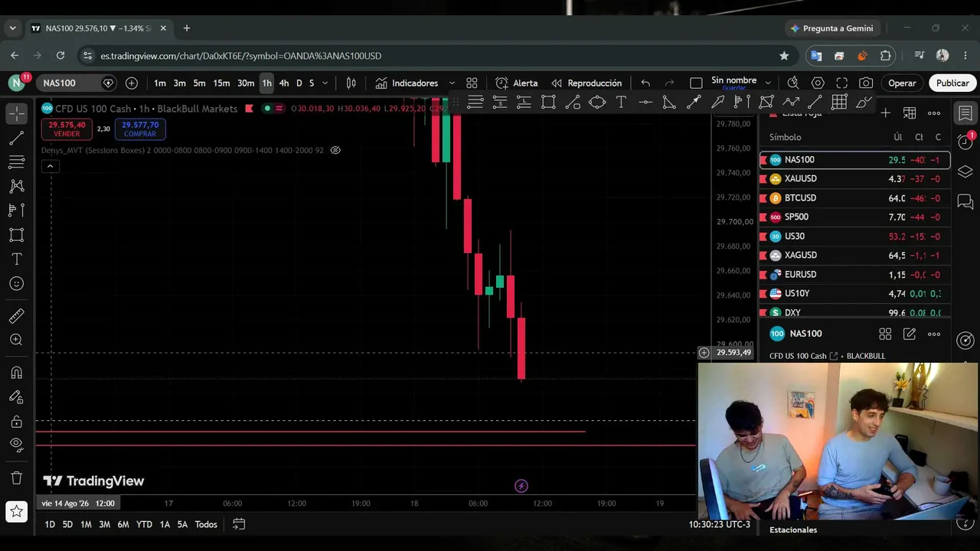Open the watchlist panel icon in right sidebar
The width and height of the screenshot is (980, 551).
point(965,113)
